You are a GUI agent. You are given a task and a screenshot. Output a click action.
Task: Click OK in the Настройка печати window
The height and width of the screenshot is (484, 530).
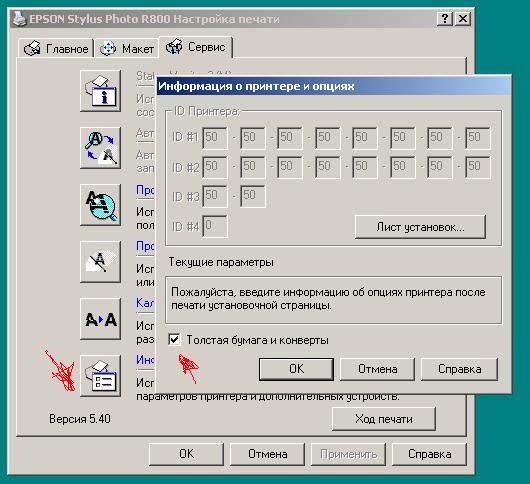(186, 454)
